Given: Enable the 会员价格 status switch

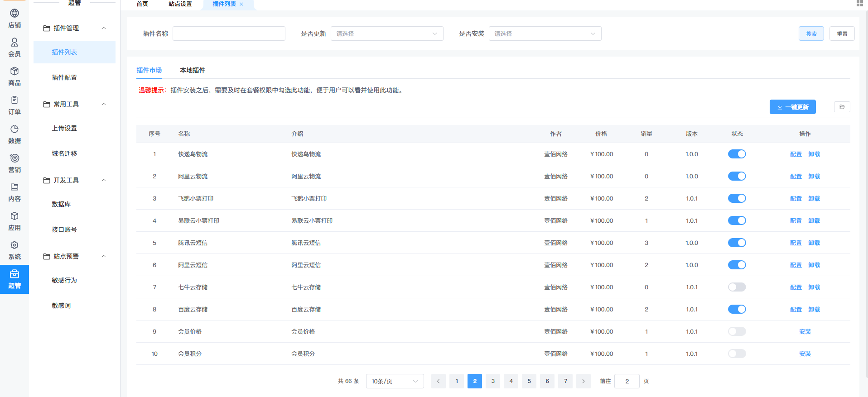Looking at the screenshot, I should click(x=737, y=331).
